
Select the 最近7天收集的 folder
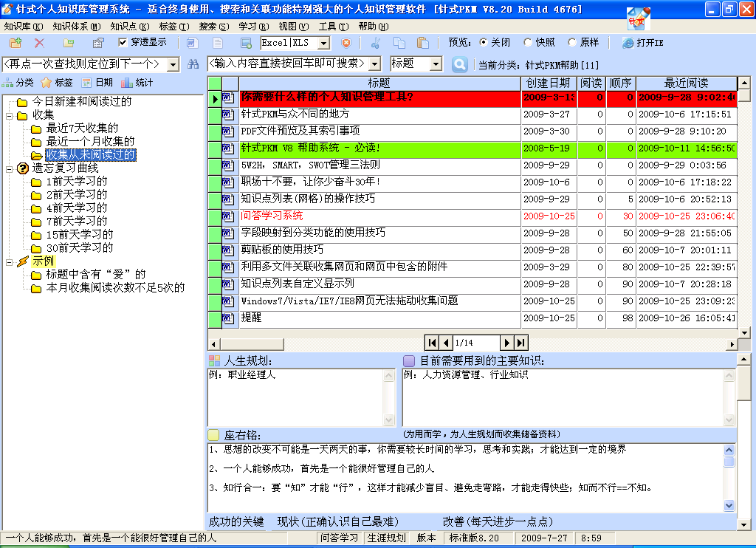(82, 129)
